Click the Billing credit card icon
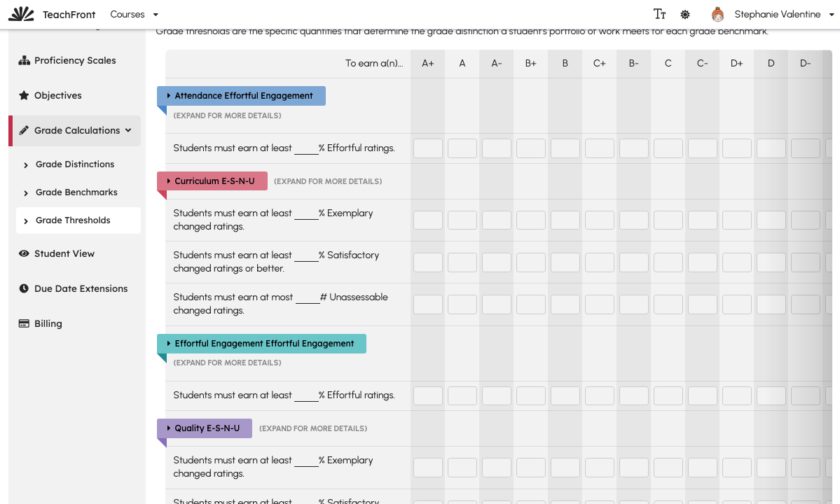 point(24,323)
